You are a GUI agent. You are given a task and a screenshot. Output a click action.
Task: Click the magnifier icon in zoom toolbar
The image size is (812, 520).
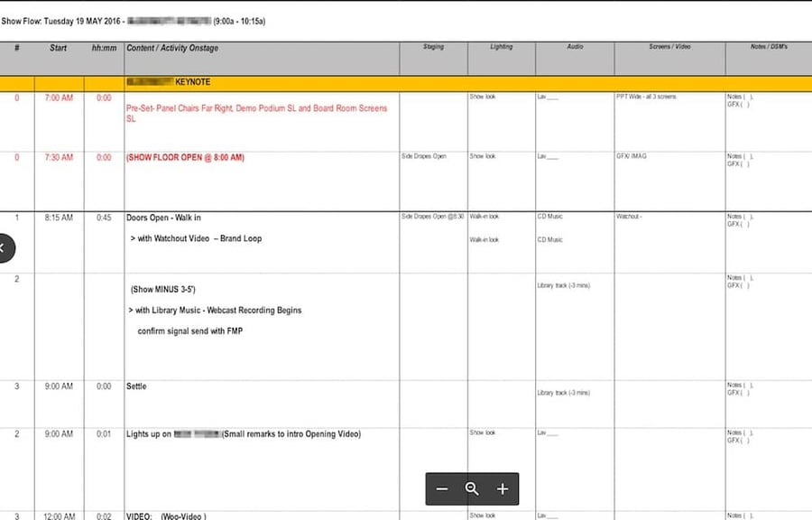pyautogui.click(x=472, y=488)
